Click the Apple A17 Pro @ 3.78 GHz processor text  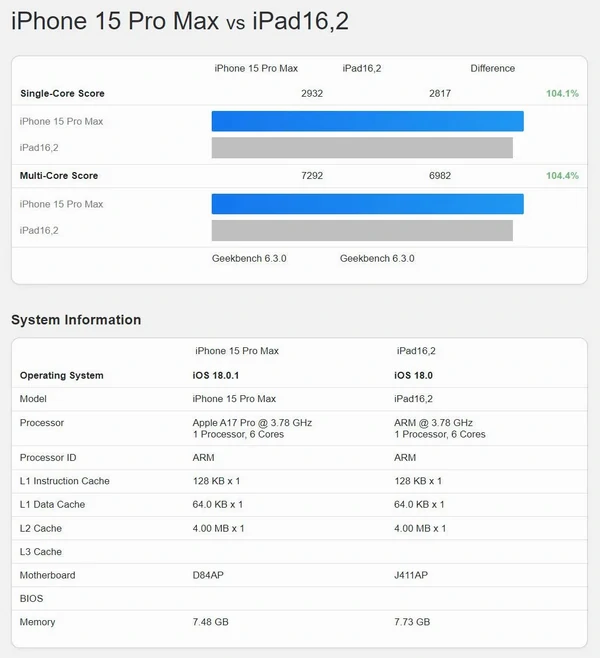[252, 423]
